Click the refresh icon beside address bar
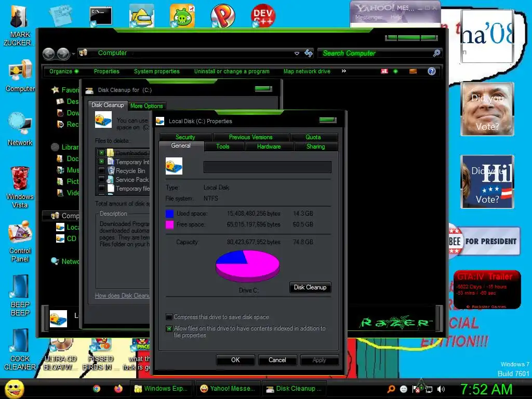Image resolution: width=532 pixels, height=399 pixels. 309,54
